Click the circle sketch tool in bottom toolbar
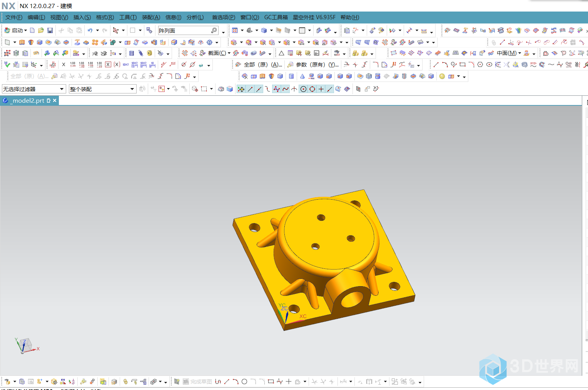This screenshot has width=588, height=390. [x=244, y=382]
